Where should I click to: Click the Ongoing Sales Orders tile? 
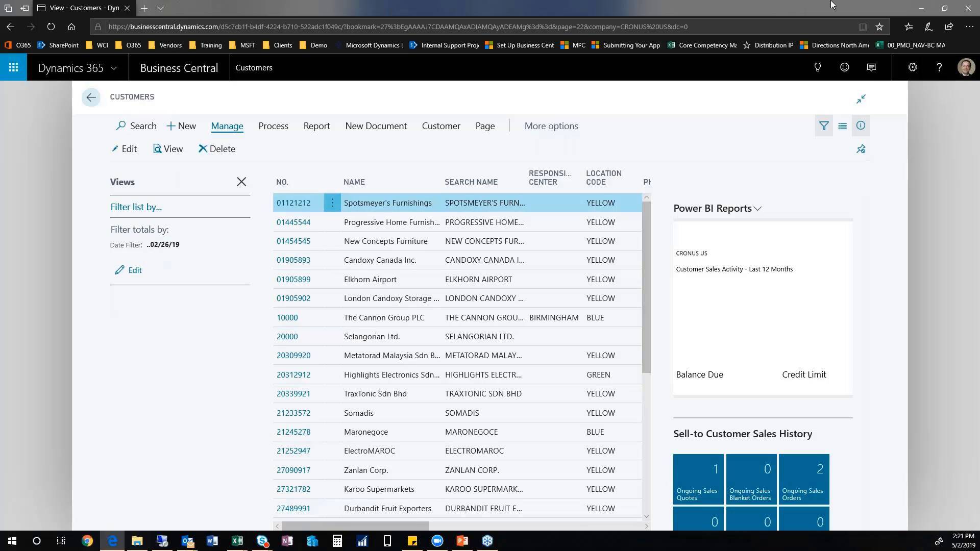click(804, 479)
